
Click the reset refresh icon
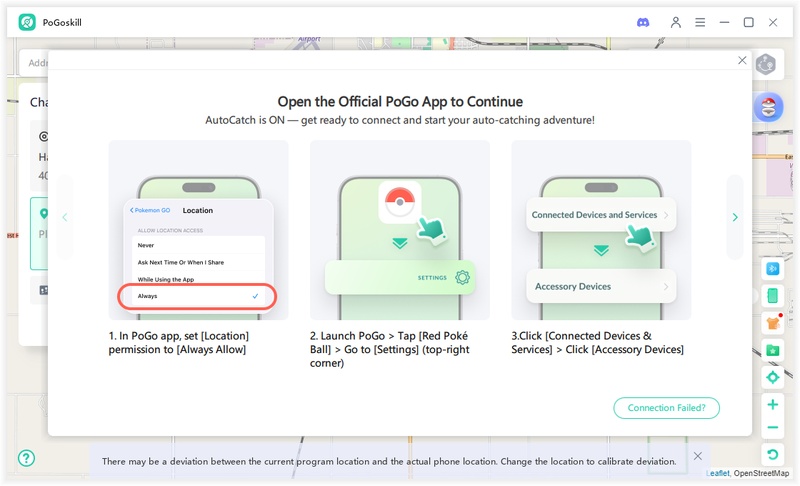772,454
